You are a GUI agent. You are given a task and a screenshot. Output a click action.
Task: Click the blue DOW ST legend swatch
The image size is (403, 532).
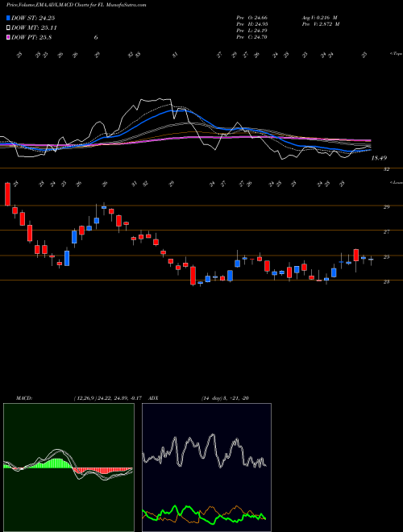click(8, 18)
